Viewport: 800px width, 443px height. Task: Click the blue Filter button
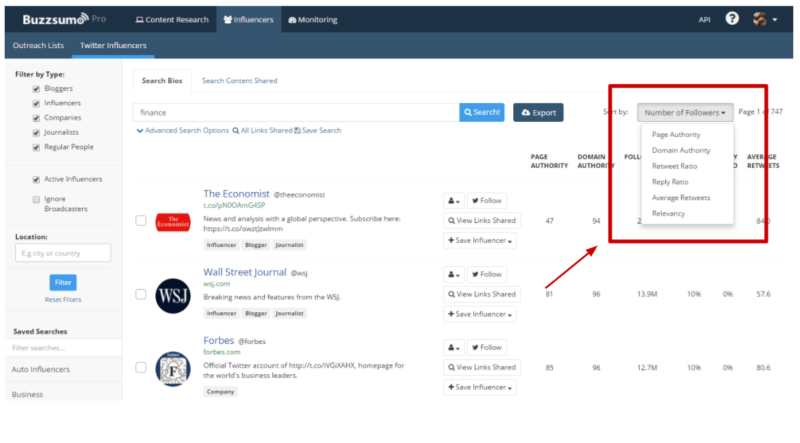click(63, 282)
